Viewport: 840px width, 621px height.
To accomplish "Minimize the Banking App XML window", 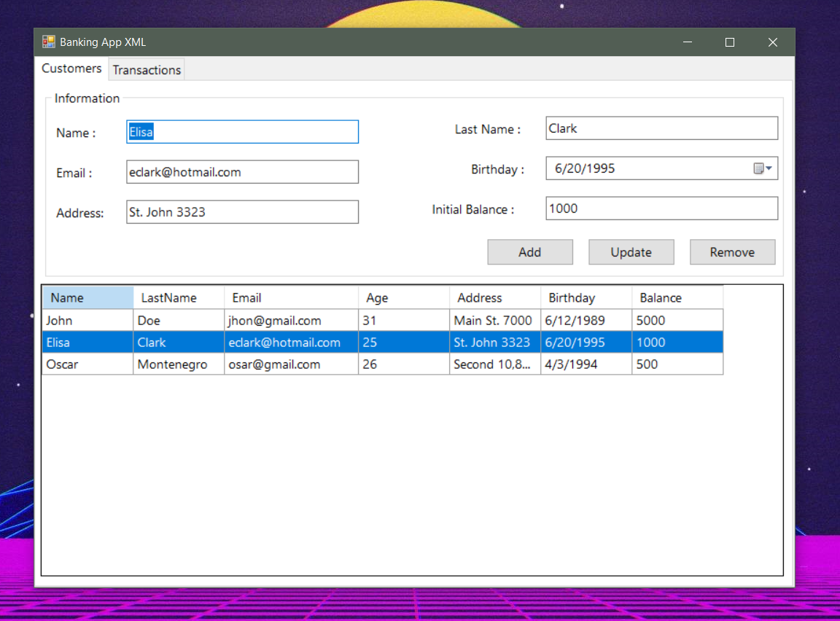I will click(688, 42).
